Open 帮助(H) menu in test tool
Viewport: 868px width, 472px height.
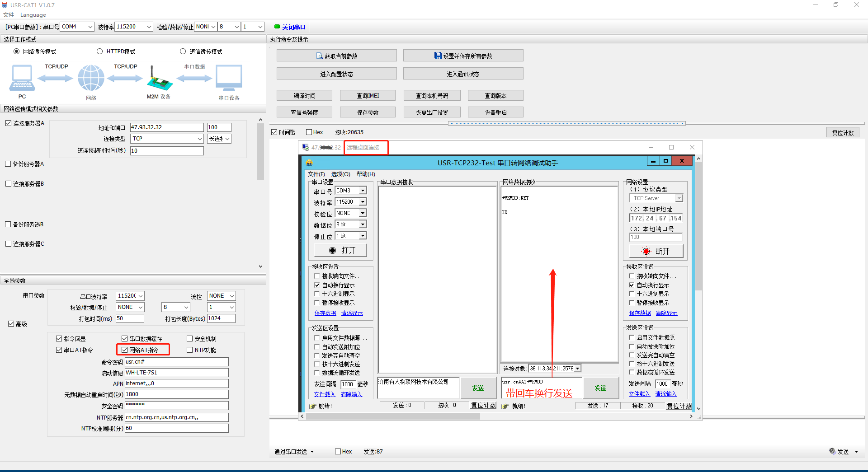[x=366, y=174]
